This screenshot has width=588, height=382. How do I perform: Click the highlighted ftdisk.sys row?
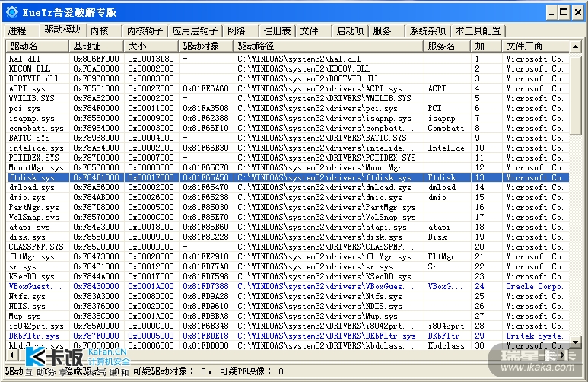pyautogui.click(x=288, y=177)
